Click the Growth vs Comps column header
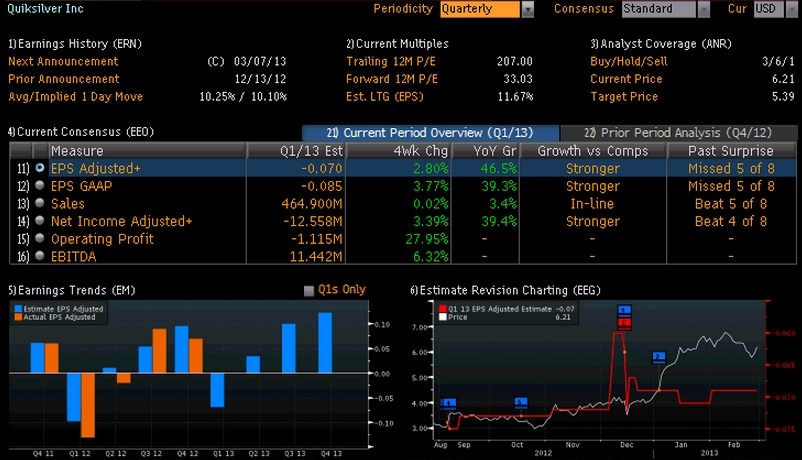This screenshot has width=802, height=460. coord(593,151)
